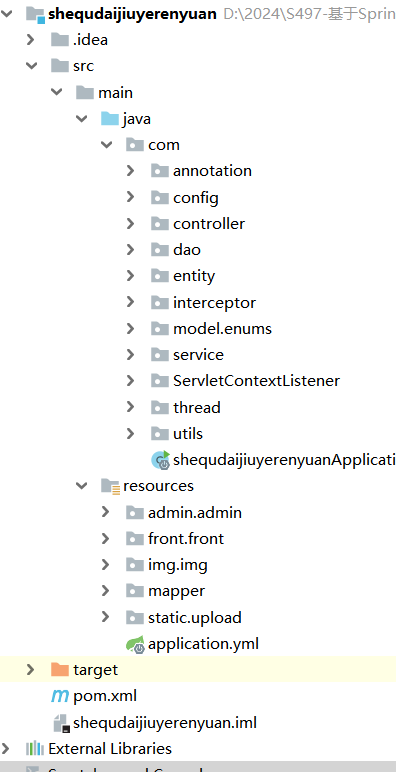Screen dimensions: 396x772
Task: Select the shequdaijiuyerenyuan.iml file name
Action: tap(165, 722)
